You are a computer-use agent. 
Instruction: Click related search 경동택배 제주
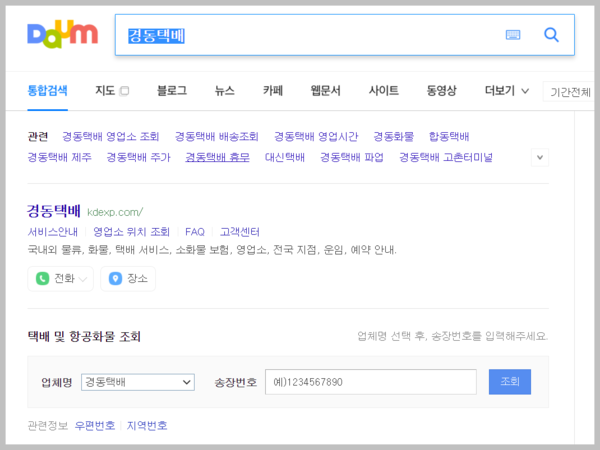(x=60, y=157)
